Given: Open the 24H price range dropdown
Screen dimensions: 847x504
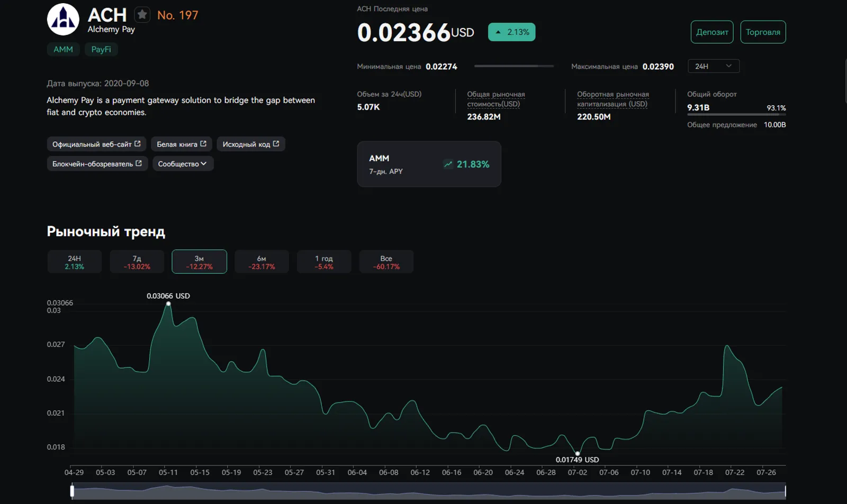Looking at the screenshot, I should 714,66.
